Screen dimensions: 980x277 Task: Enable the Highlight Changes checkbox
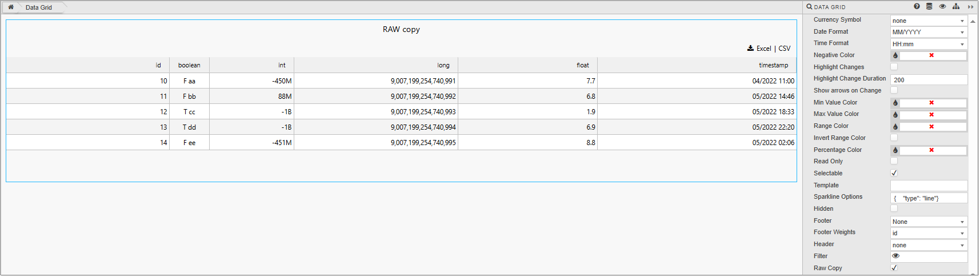click(x=894, y=67)
